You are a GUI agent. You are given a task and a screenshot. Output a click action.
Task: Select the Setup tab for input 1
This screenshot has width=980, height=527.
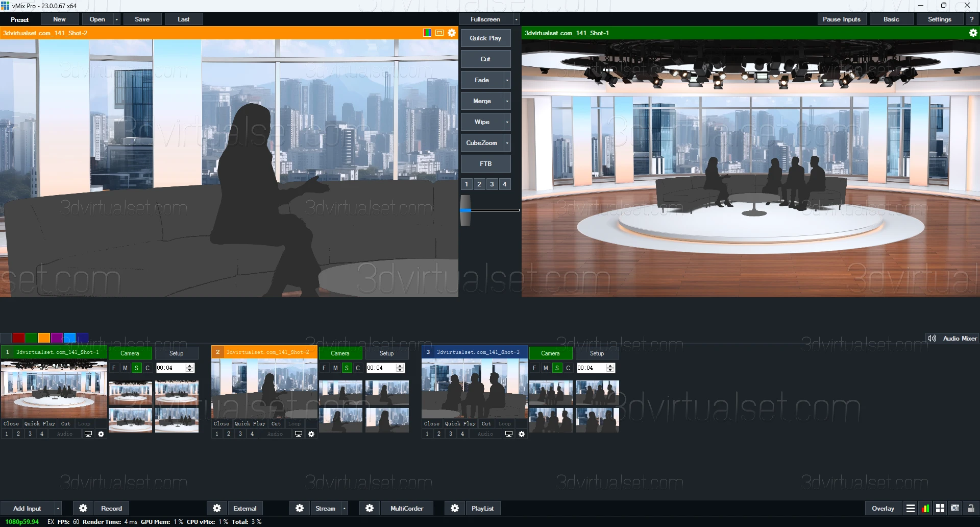pyautogui.click(x=176, y=353)
